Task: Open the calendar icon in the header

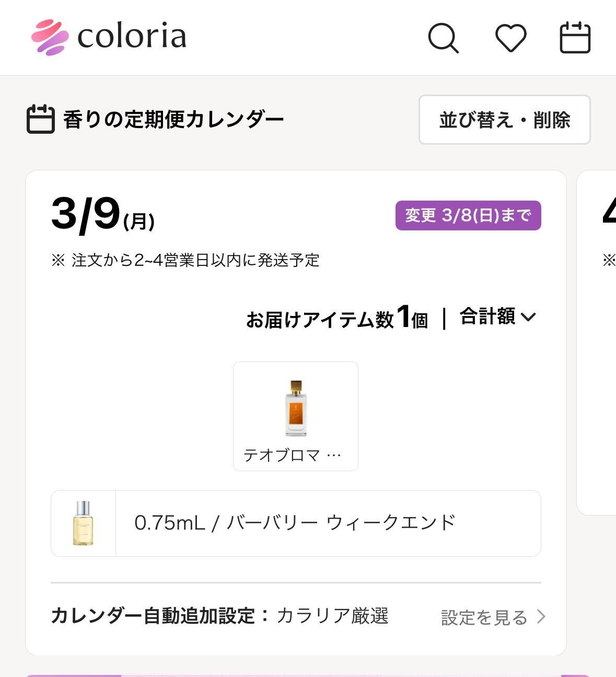Action: coord(575,38)
